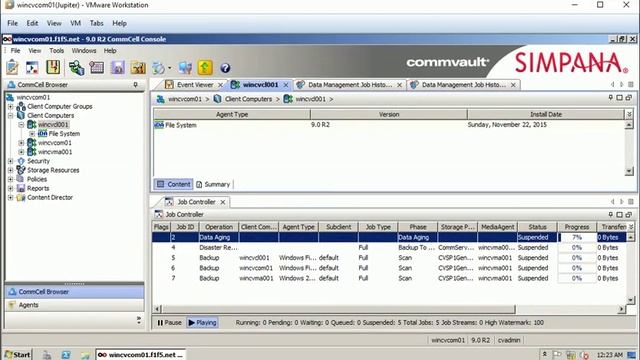
Task: Select Backup job for client wincvcl001
Action: tap(389, 258)
